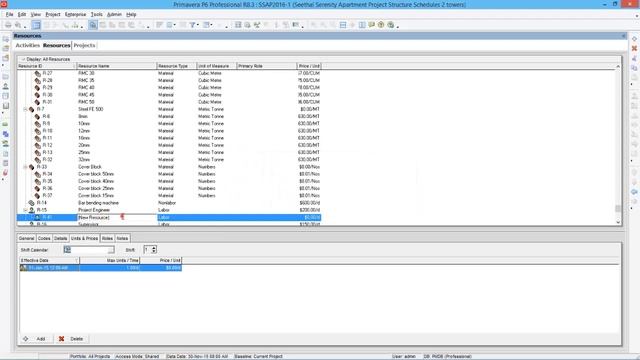This screenshot has height=360, width=640.
Task: Click the rightmost green globe icon in the toolbar
Action: coord(391,25)
